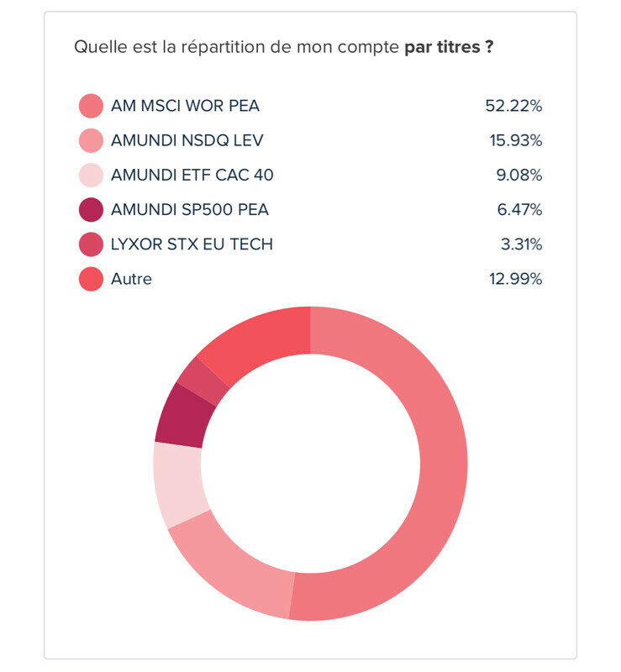This screenshot has width=621, height=672.
Task: Select the 12.99% percentage for Autre
Action: click(x=515, y=279)
